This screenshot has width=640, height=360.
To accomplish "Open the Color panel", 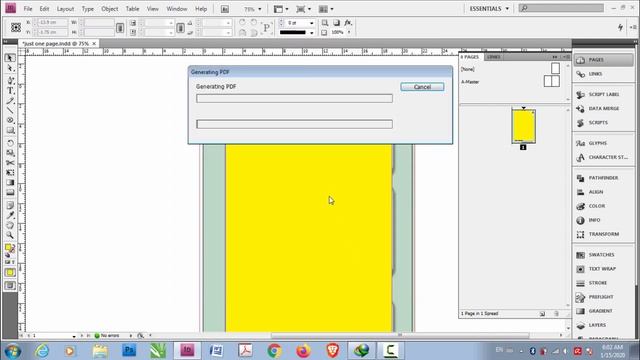I will 604,206.
